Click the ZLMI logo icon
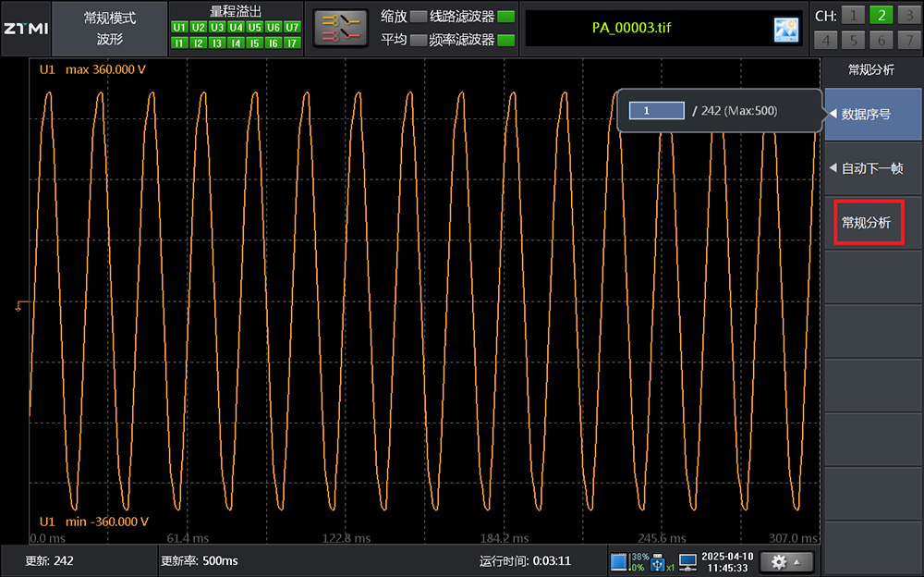The width and height of the screenshot is (924, 577). pos(25,28)
